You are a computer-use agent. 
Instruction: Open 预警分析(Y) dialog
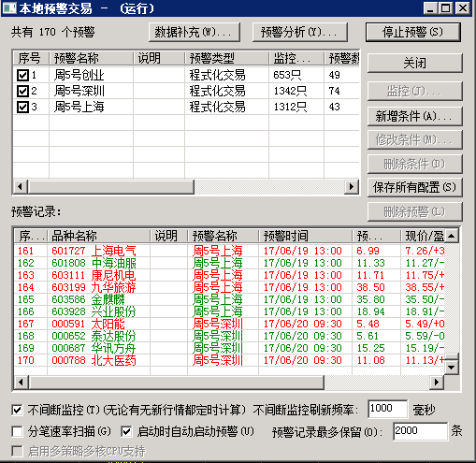(300, 32)
